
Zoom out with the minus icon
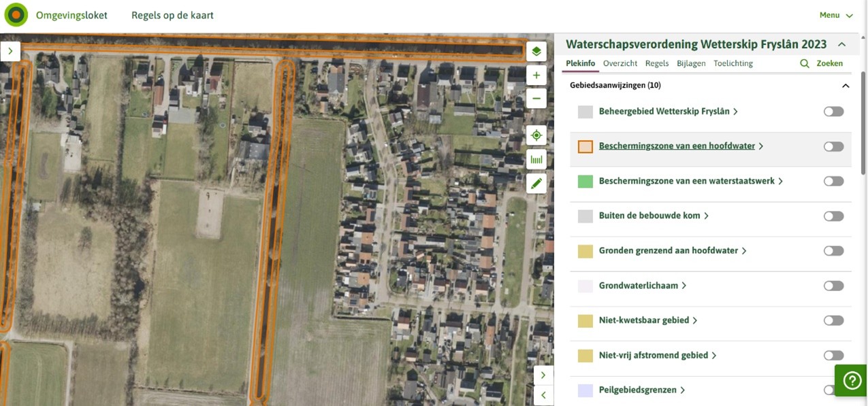(x=536, y=98)
